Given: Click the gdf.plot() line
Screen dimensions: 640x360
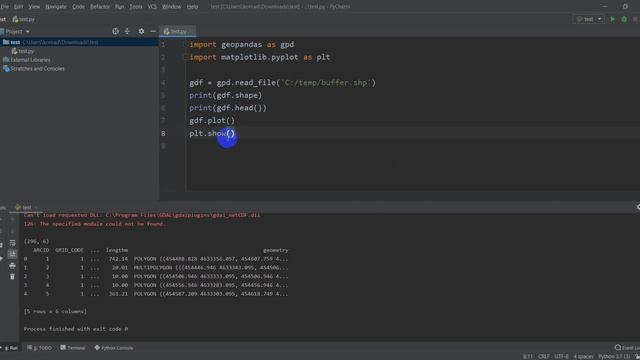Looking at the screenshot, I should pos(212,121).
